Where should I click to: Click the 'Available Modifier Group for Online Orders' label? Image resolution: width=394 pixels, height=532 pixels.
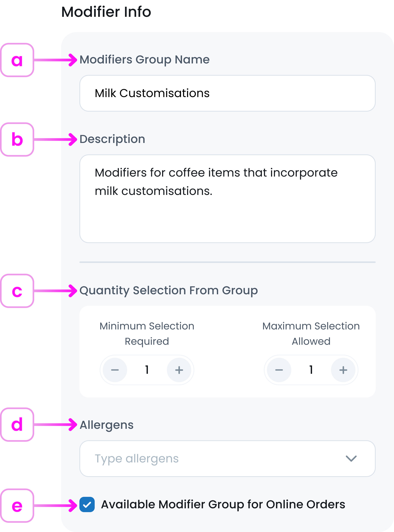[x=223, y=504]
